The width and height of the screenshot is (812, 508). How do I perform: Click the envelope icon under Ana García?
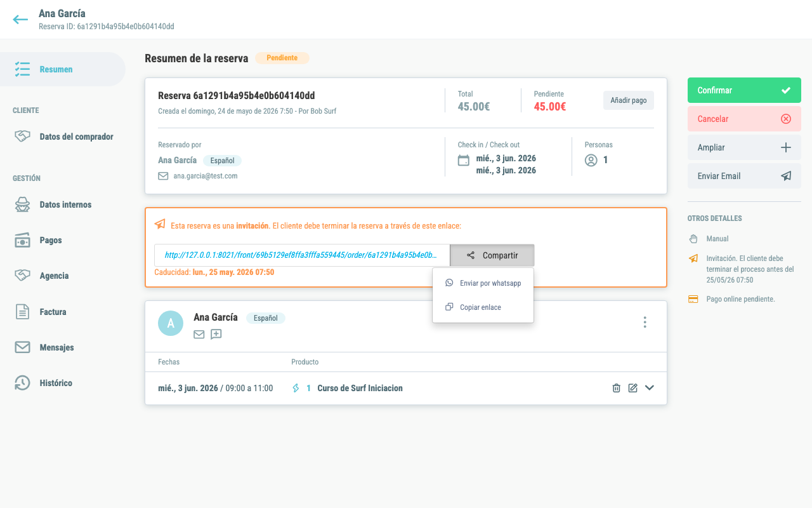(x=199, y=334)
